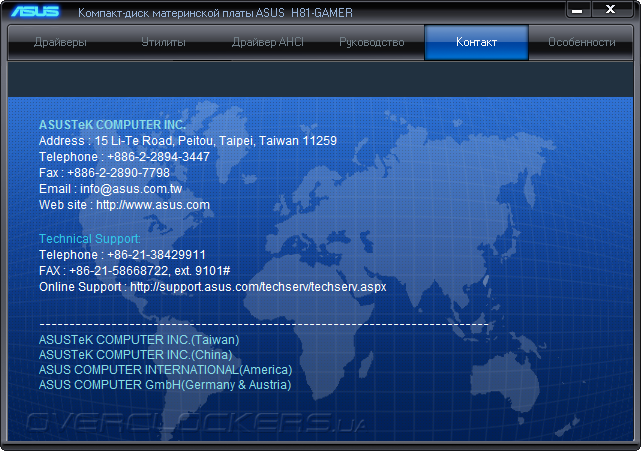Viewport: 641px width, 451px height.
Task: Click the Online Support techserv.aspx URL
Action: [258, 287]
